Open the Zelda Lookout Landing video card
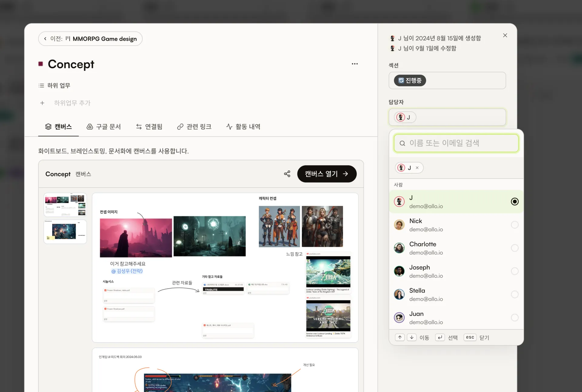582x392 pixels. (328, 272)
